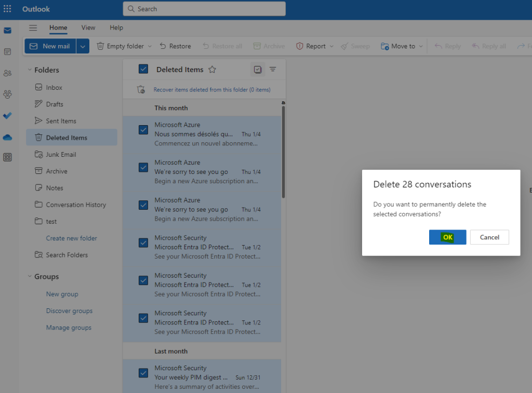The image size is (532, 393).
Task: Click the New group link
Action: click(x=62, y=294)
